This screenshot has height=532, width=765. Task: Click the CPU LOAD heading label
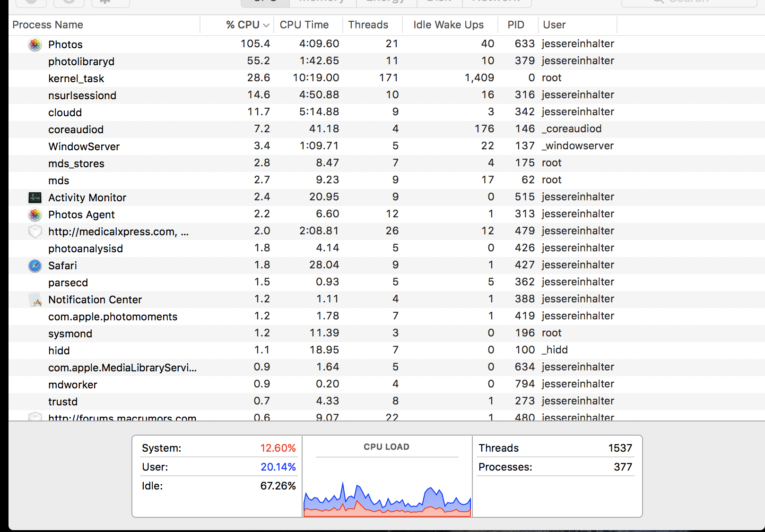386,447
